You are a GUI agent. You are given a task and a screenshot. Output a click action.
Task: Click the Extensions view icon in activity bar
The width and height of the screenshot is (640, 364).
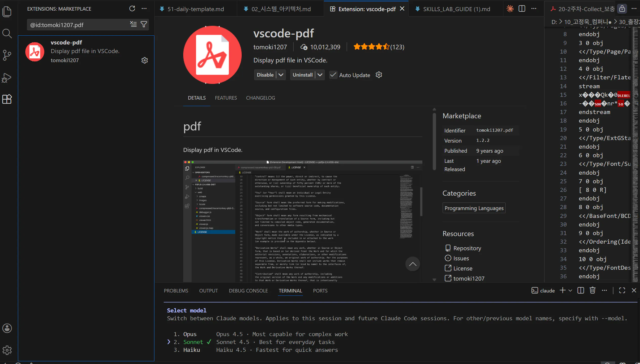(7, 99)
